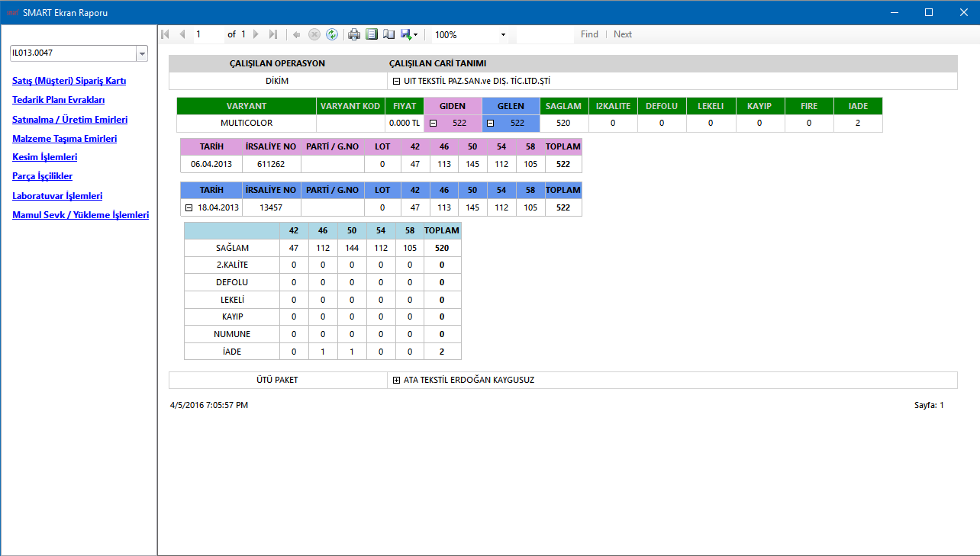Collapse the UIT TEKSTİL company row
This screenshot has width=980, height=556.
[x=397, y=81]
